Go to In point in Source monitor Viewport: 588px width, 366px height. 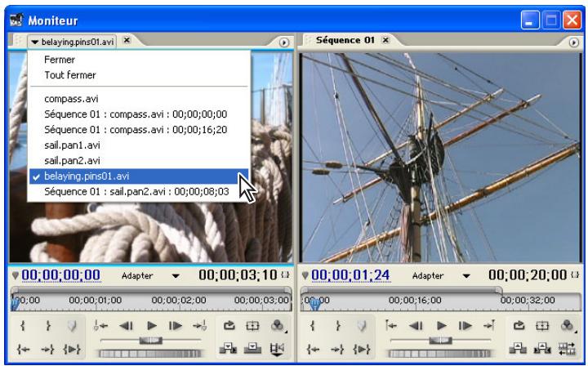23,349
